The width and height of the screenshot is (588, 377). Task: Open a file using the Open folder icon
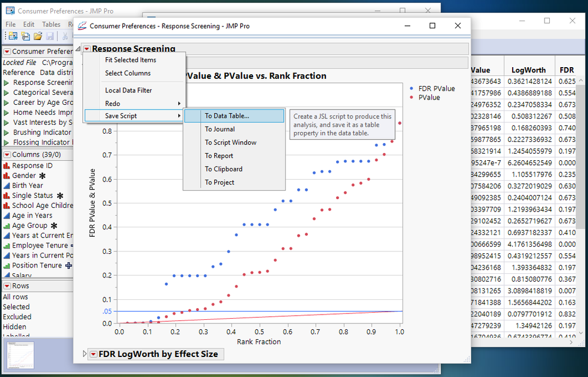(38, 36)
